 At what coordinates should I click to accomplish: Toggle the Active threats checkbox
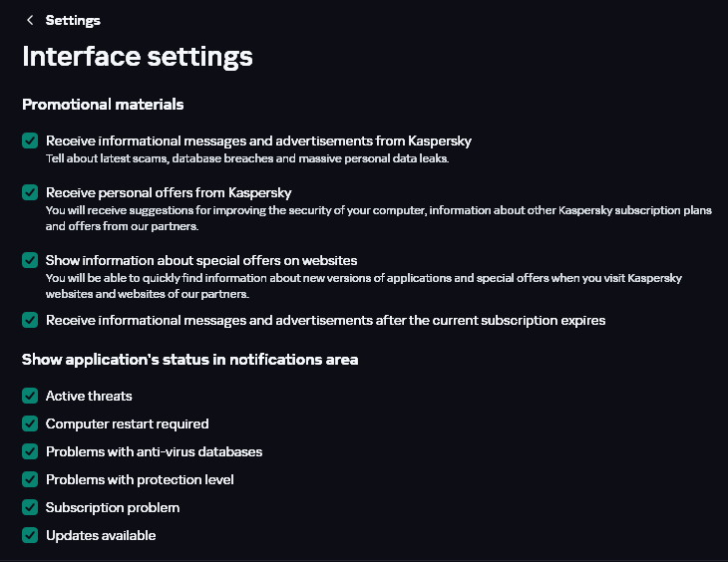[30, 396]
